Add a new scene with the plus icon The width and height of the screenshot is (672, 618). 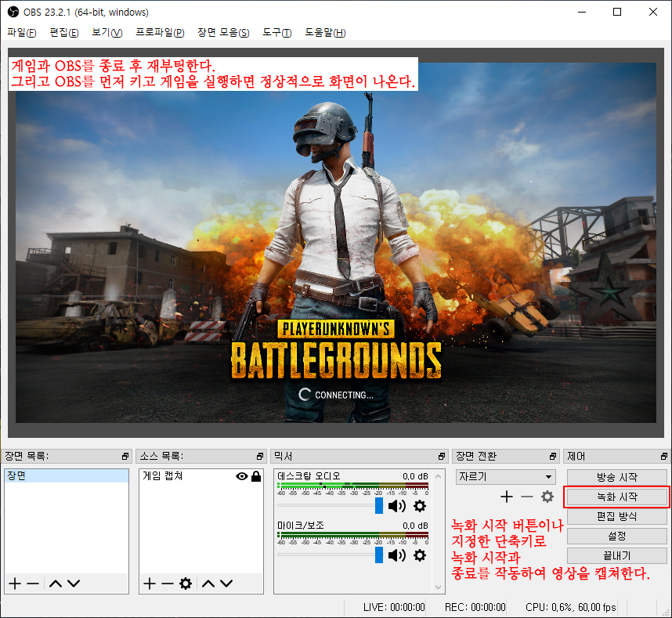(15, 584)
